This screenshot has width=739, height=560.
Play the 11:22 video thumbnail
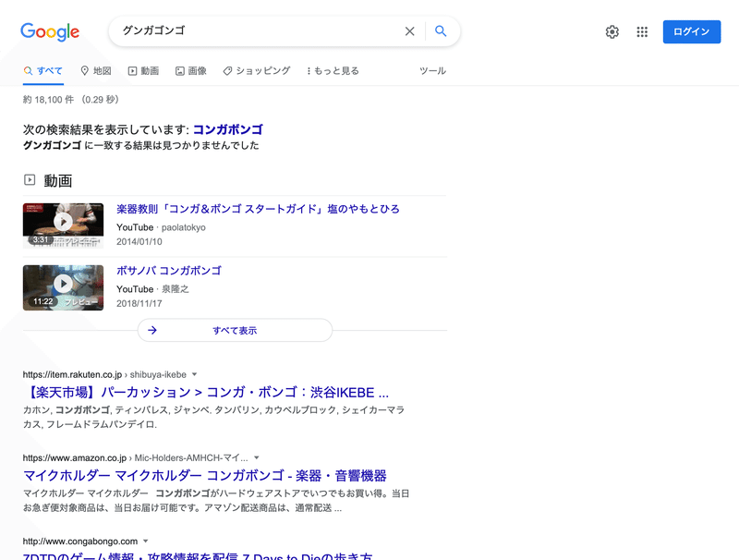tap(63, 287)
